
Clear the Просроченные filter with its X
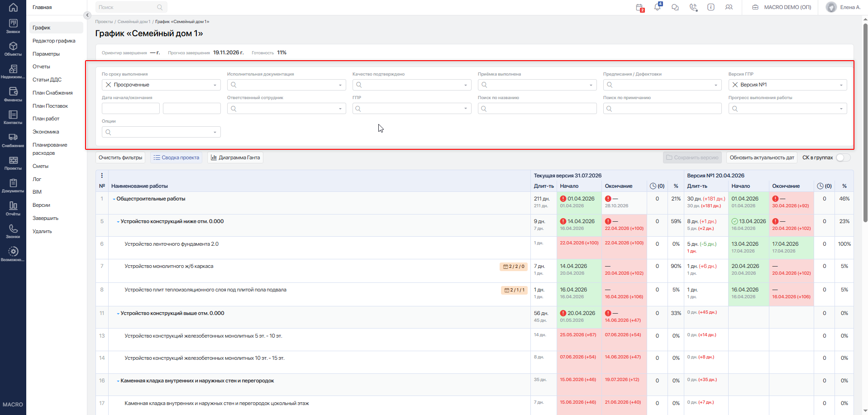(108, 85)
